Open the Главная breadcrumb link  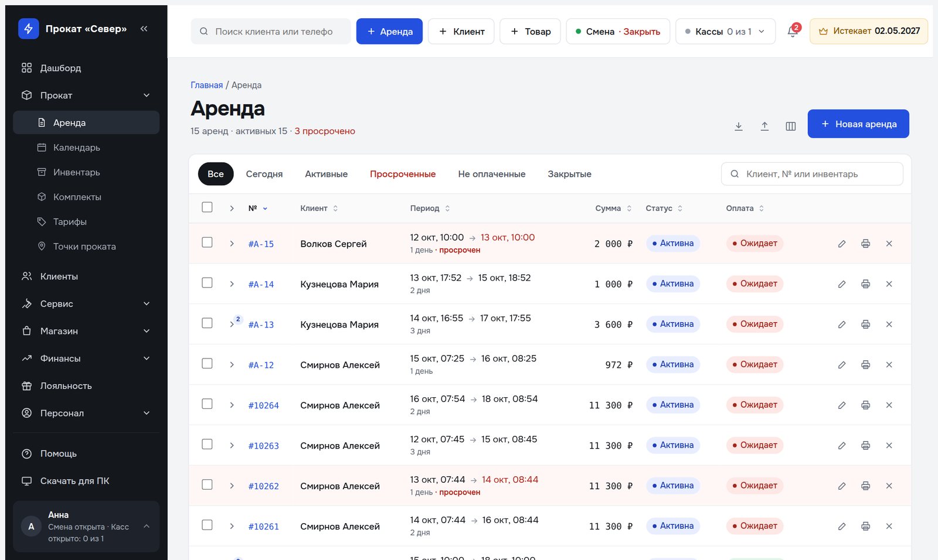point(206,86)
